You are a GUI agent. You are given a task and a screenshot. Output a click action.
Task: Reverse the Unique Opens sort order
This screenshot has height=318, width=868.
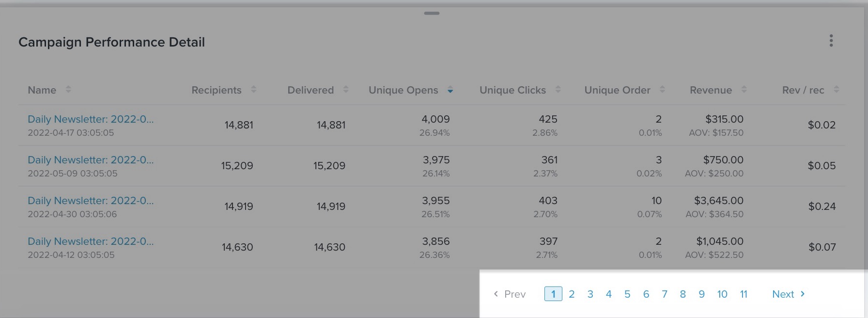click(x=450, y=90)
